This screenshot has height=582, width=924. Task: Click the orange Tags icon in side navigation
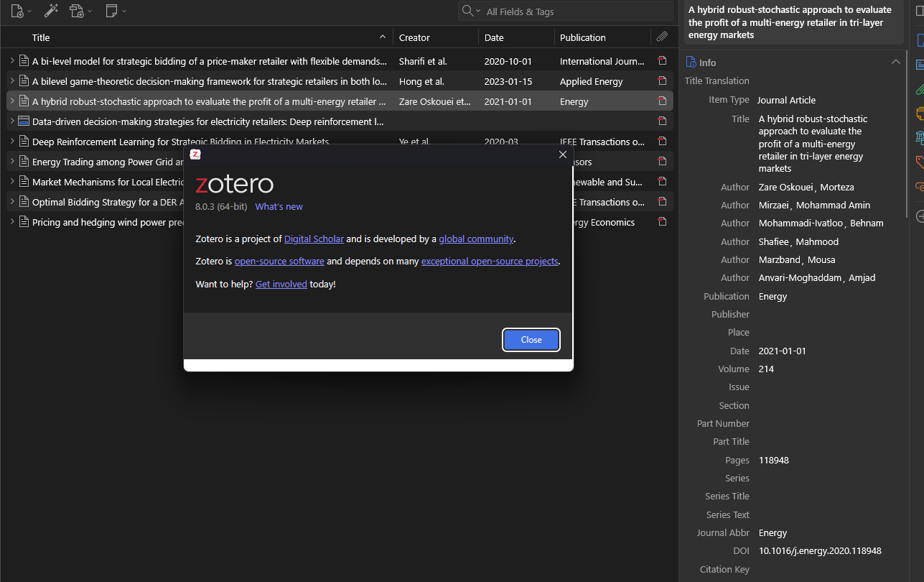920,162
